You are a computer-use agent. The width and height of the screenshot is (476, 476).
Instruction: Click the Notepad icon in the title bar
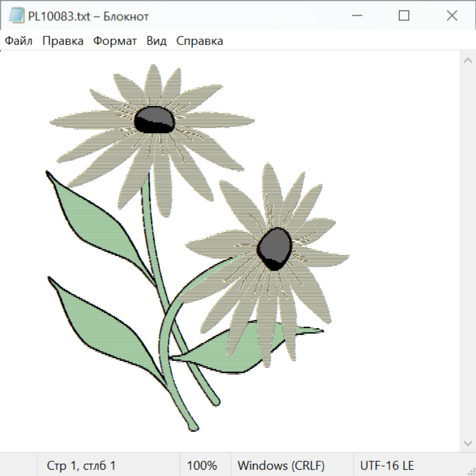[16, 16]
